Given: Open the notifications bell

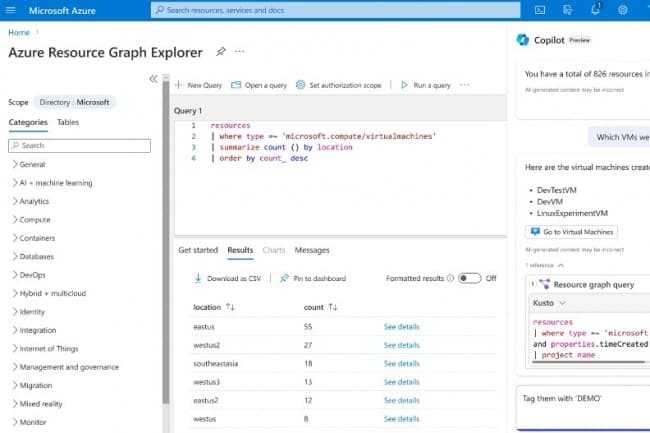Looking at the screenshot, I should (595, 10).
